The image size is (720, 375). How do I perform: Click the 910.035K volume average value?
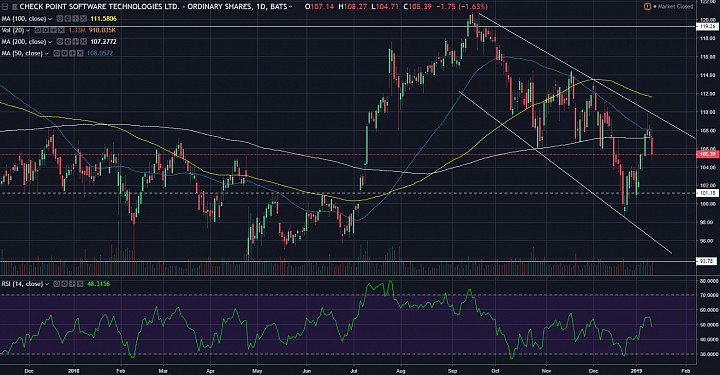tap(102, 30)
